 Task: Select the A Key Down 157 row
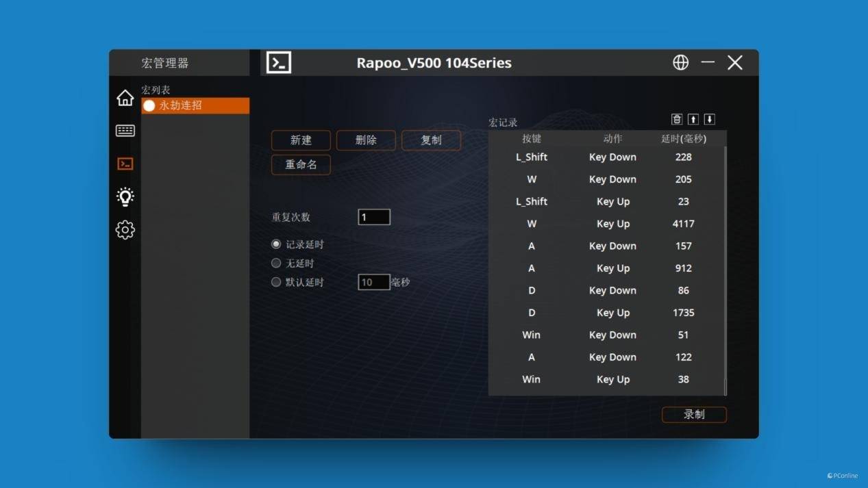point(606,246)
